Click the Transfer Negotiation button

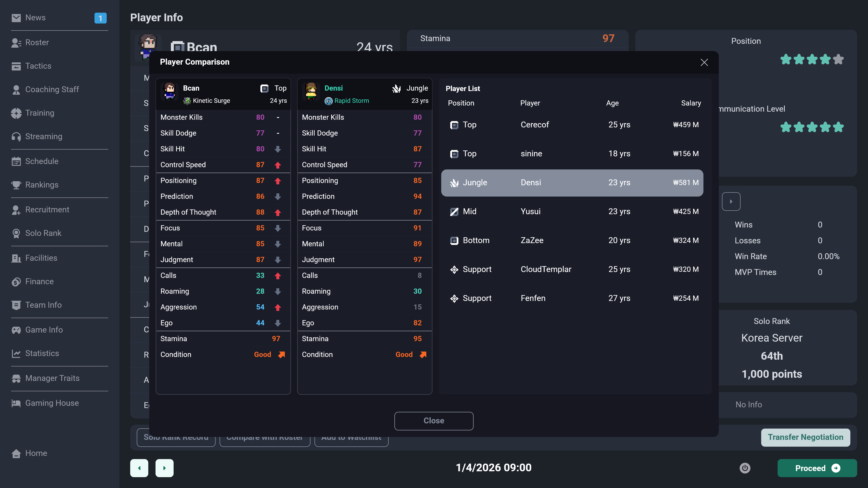pyautogui.click(x=805, y=437)
